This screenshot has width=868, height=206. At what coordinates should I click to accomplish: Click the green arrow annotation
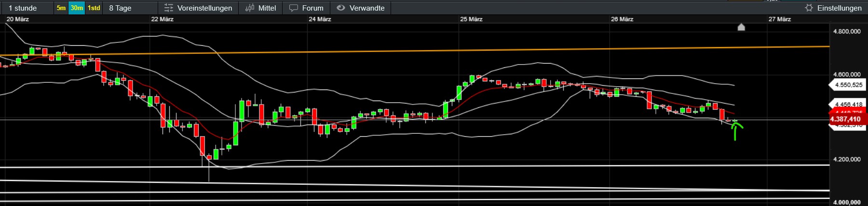coord(736,131)
